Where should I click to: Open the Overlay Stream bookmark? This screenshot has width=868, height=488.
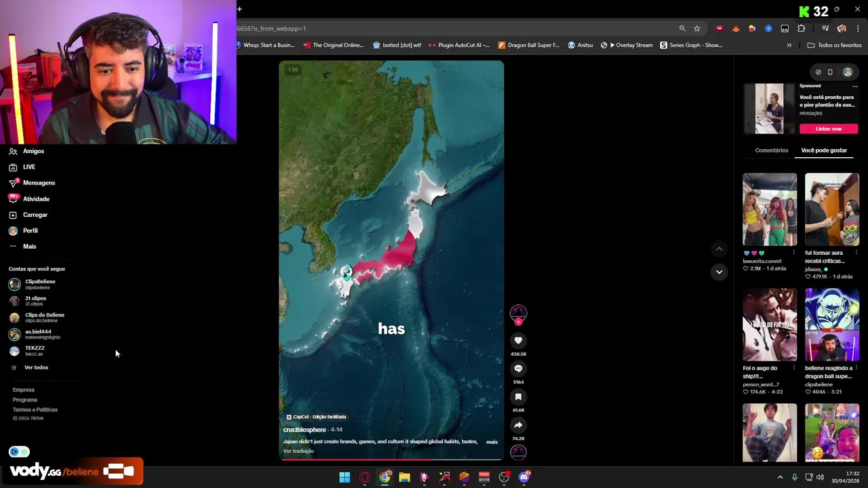[x=627, y=45]
